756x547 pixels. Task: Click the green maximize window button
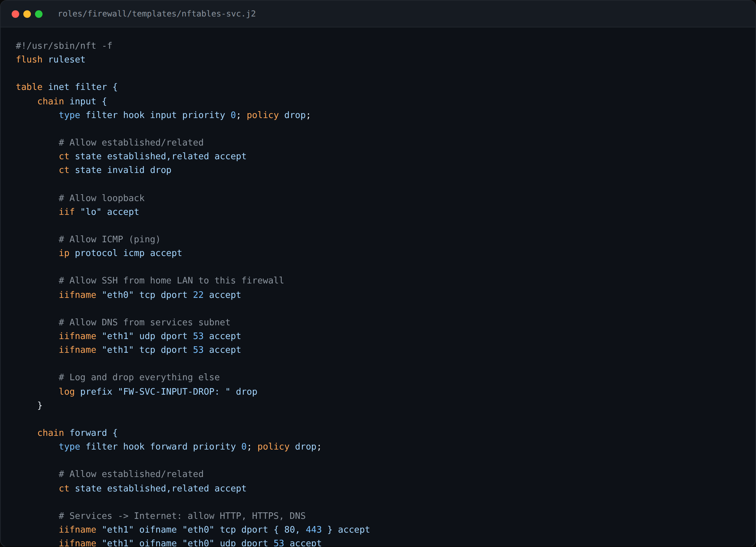coord(39,14)
